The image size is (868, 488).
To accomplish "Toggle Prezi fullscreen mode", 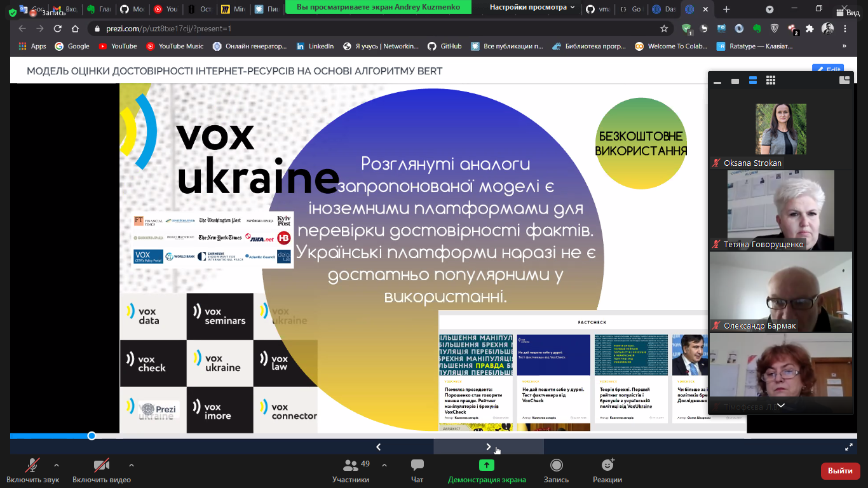I will 848,447.
